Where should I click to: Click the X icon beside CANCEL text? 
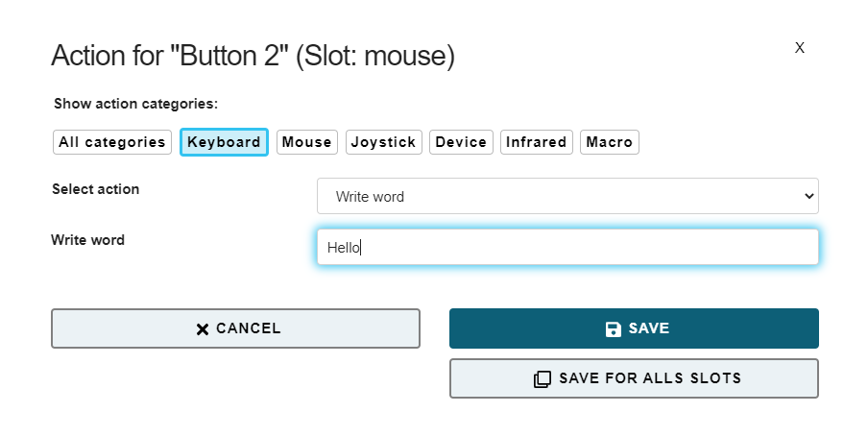coord(203,329)
